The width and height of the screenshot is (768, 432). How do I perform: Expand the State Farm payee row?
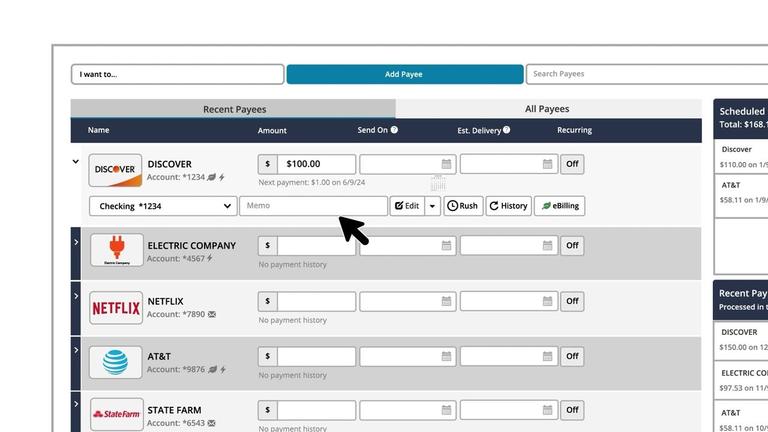coord(76,404)
